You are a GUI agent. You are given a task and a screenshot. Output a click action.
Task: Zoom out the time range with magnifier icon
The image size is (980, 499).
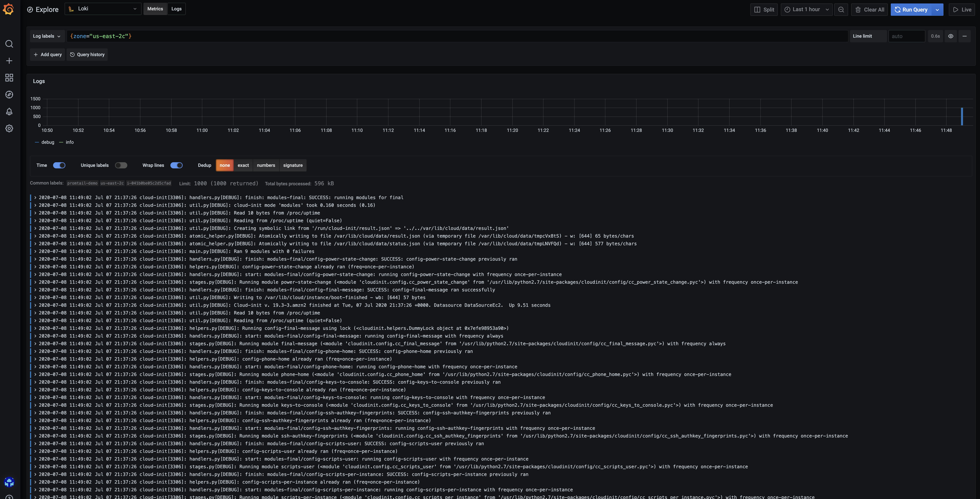(x=841, y=9)
